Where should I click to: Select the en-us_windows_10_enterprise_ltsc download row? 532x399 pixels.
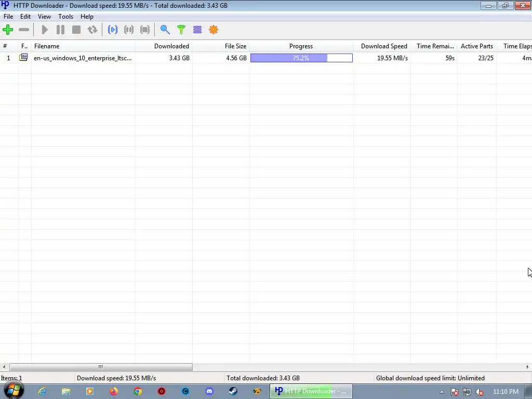(x=266, y=58)
